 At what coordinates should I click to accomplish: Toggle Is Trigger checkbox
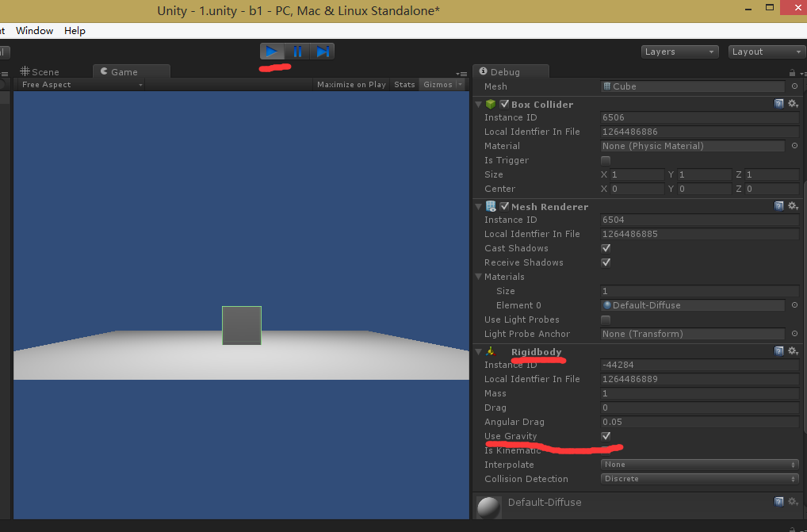606,160
